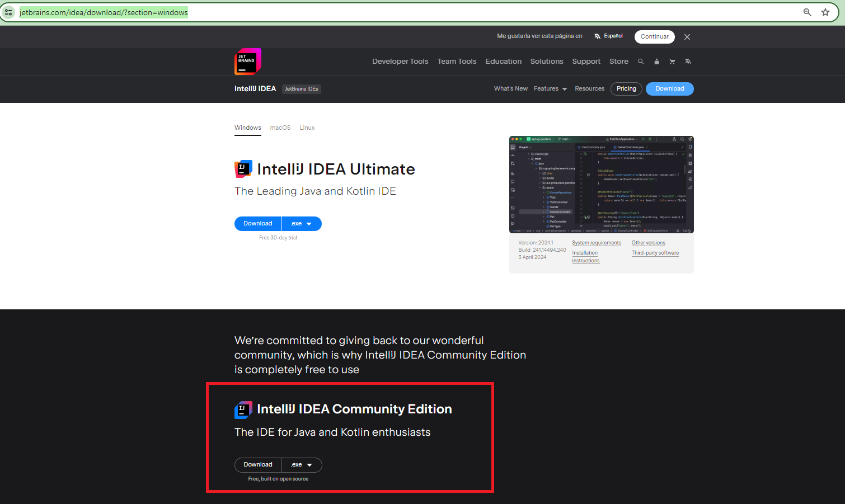View site information icon in address bar
845x504 pixels.
point(8,12)
